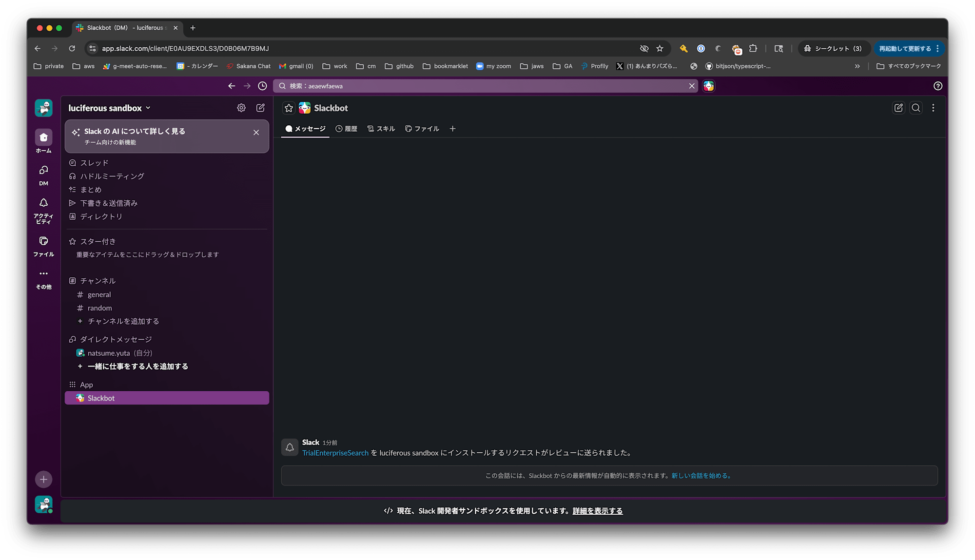Switch to the Messages (メッセージ) tab

click(305, 129)
